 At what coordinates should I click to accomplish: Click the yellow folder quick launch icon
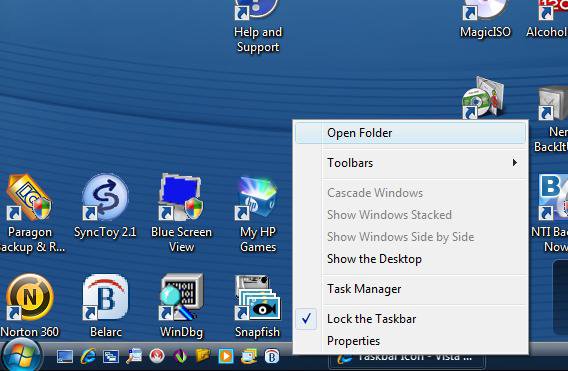click(x=203, y=356)
